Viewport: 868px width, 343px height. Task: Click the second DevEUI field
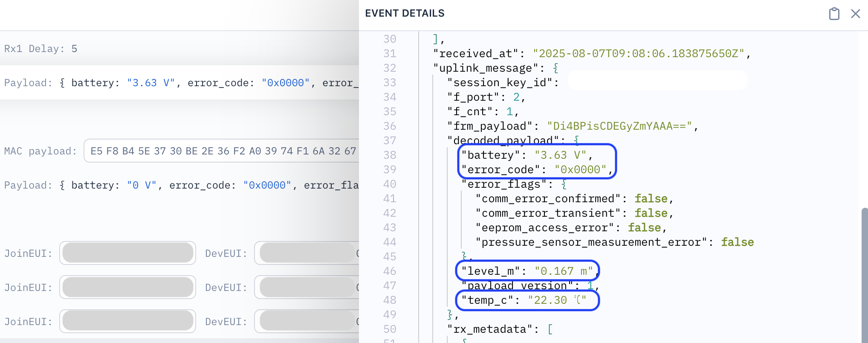pyautogui.click(x=307, y=287)
